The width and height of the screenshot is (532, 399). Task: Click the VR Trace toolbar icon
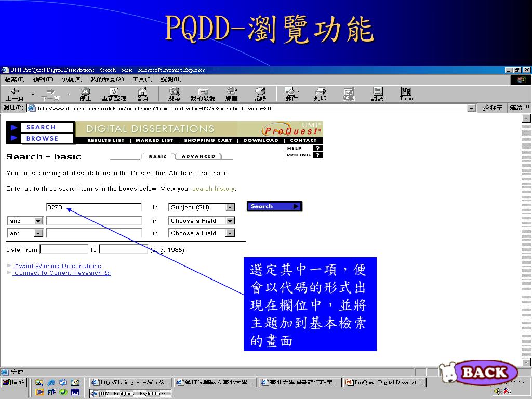click(406, 94)
